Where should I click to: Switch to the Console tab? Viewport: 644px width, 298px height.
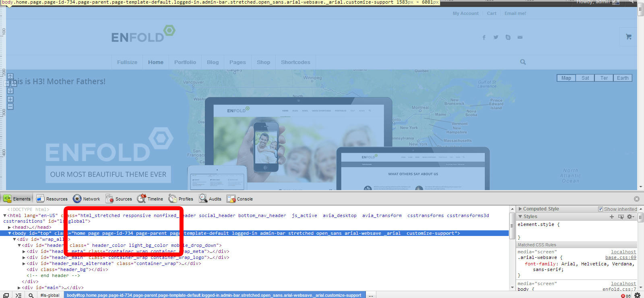click(239, 199)
